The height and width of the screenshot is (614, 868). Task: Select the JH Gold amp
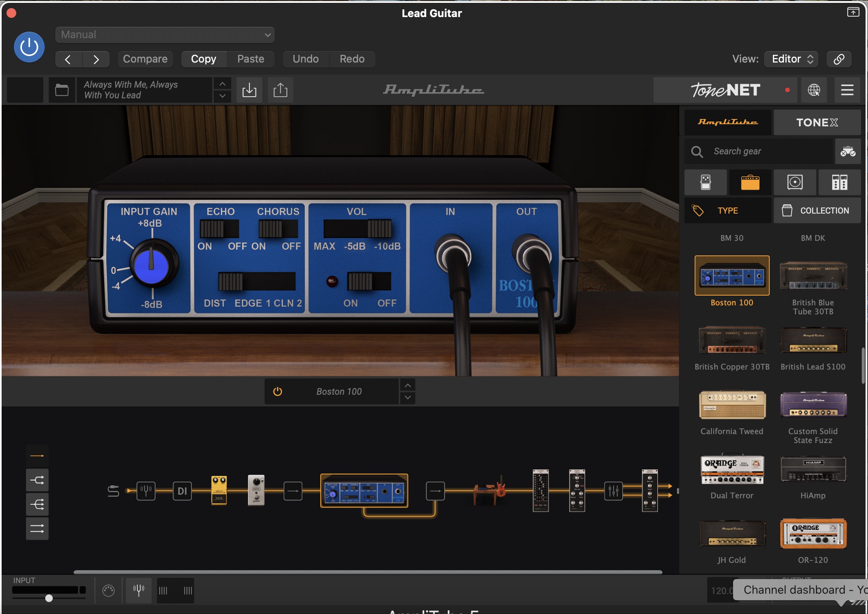[x=732, y=534]
